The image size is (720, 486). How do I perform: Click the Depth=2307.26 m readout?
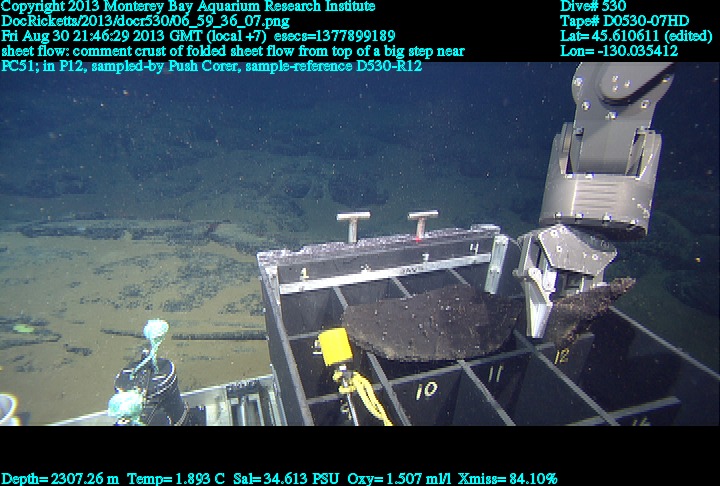tap(60, 479)
